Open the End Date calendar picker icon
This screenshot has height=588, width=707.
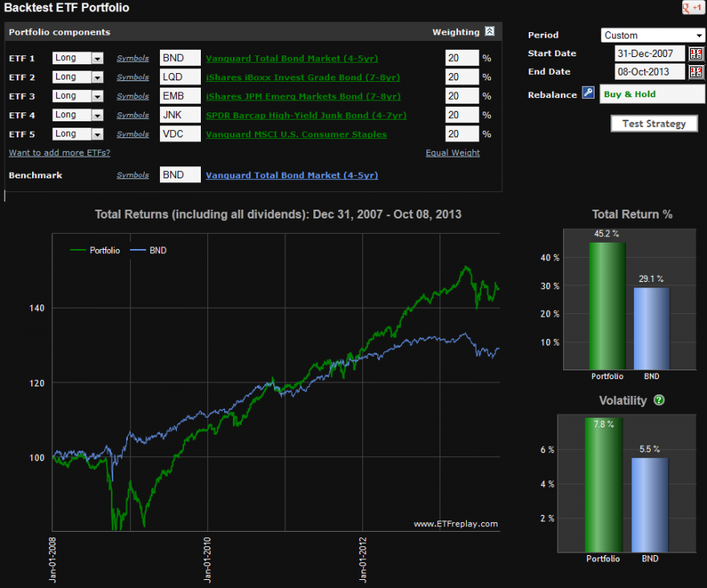click(x=696, y=71)
